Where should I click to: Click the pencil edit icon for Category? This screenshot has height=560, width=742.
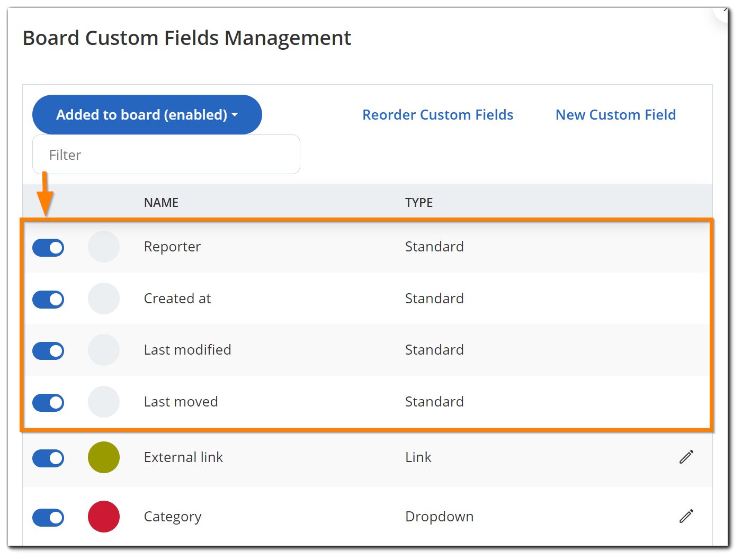click(x=686, y=516)
